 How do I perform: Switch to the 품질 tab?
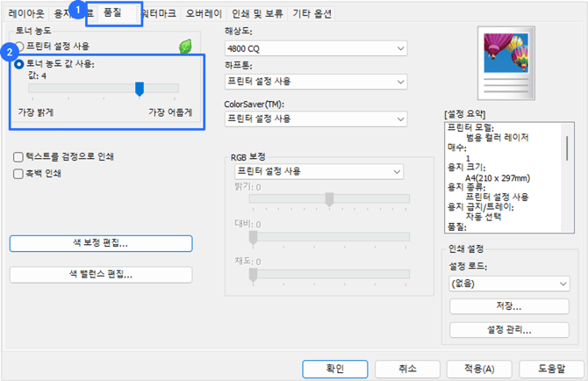click(112, 13)
